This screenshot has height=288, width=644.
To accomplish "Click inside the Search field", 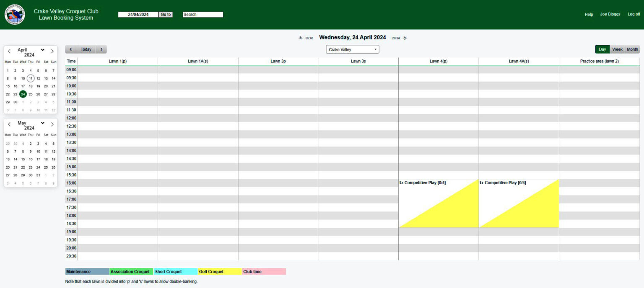I will (x=203, y=14).
